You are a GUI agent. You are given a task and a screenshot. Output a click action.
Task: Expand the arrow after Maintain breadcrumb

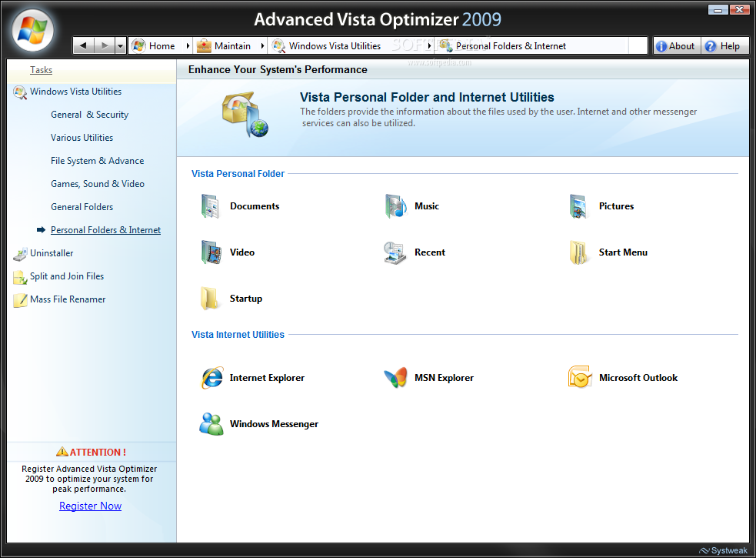262,46
